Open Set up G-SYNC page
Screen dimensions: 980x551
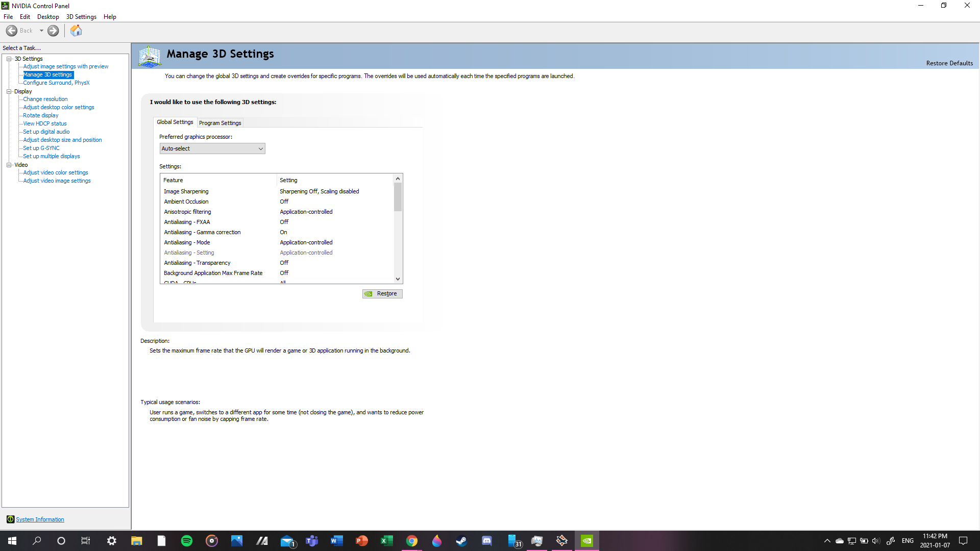(x=41, y=148)
